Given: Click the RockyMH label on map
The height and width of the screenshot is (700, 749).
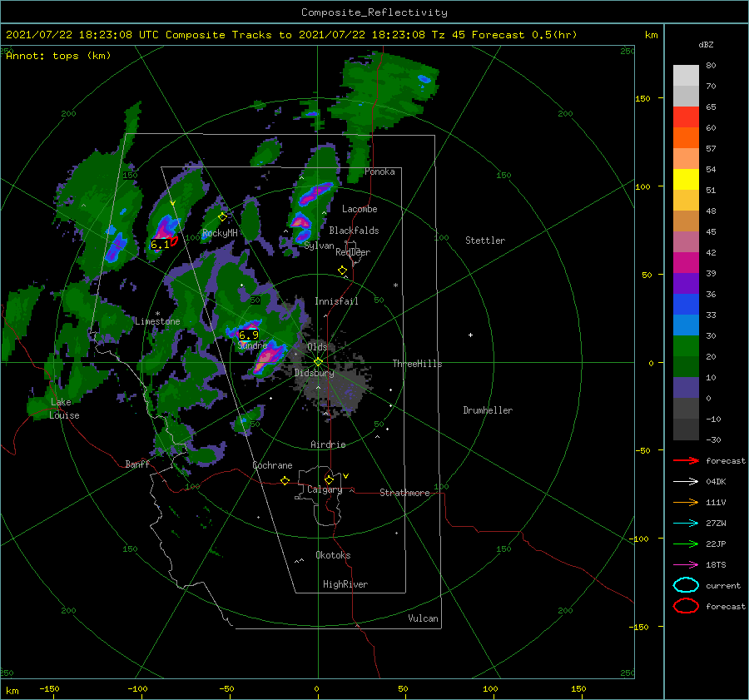Looking at the screenshot, I should click(x=220, y=233).
